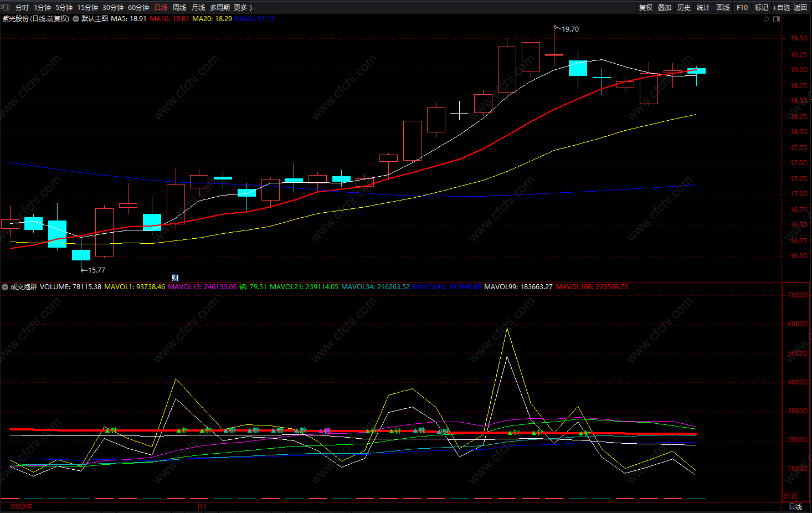
Task: Toggle the side panel layout icon
Action: [777, 19]
